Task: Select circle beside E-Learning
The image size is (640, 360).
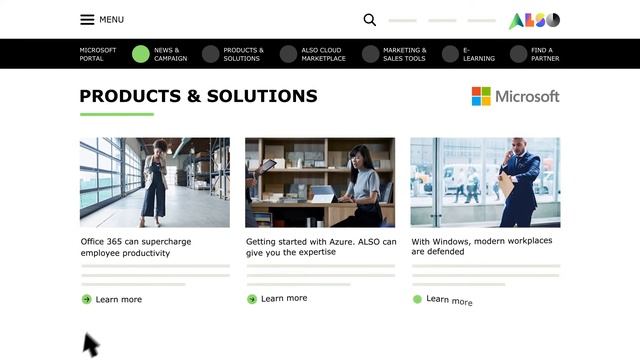Action: (450, 54)
